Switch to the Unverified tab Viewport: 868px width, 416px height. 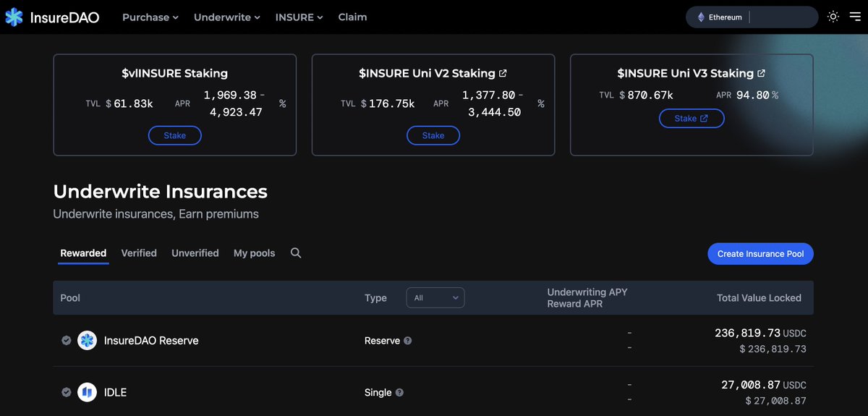pos(195,253)
